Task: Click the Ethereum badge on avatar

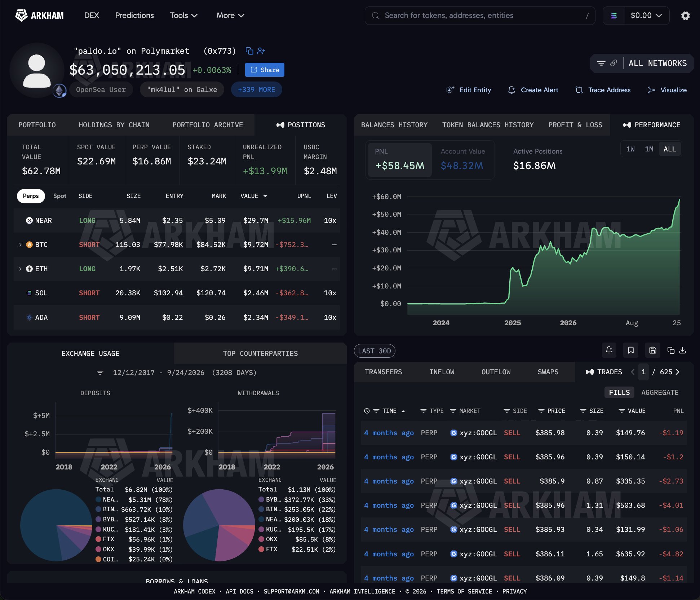Action: click(59, 91)
